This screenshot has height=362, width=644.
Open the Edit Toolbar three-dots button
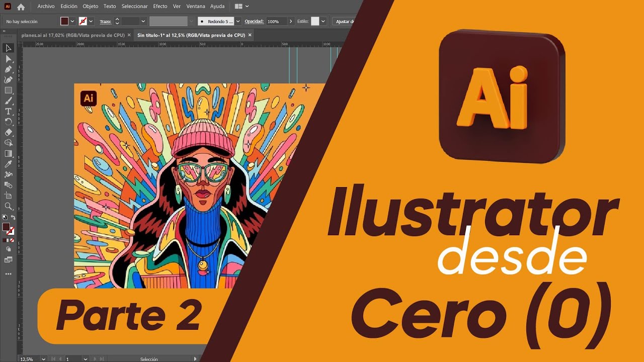(9, 274)
